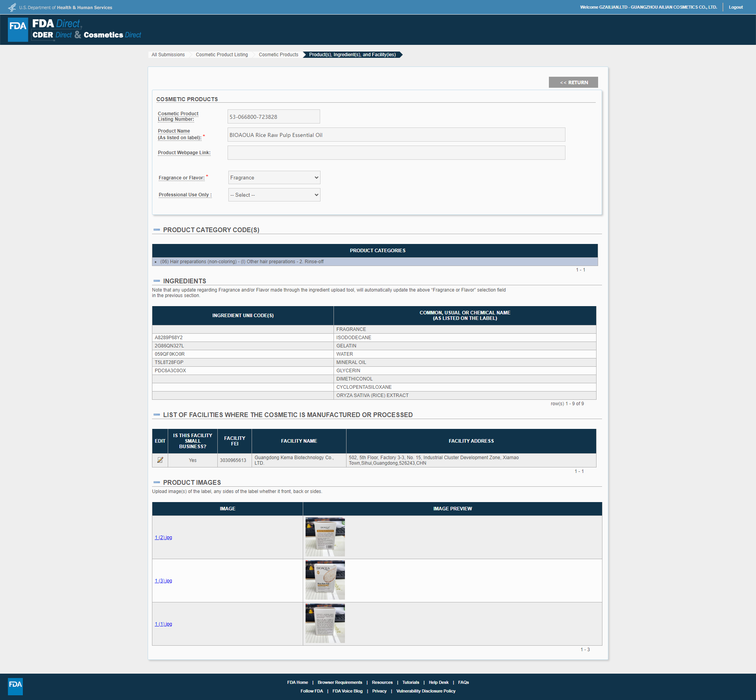Open the 1 (2).jpg image link
Viewport: 756px width, 700px height.
pyautogui.click(x=163, y=537)
